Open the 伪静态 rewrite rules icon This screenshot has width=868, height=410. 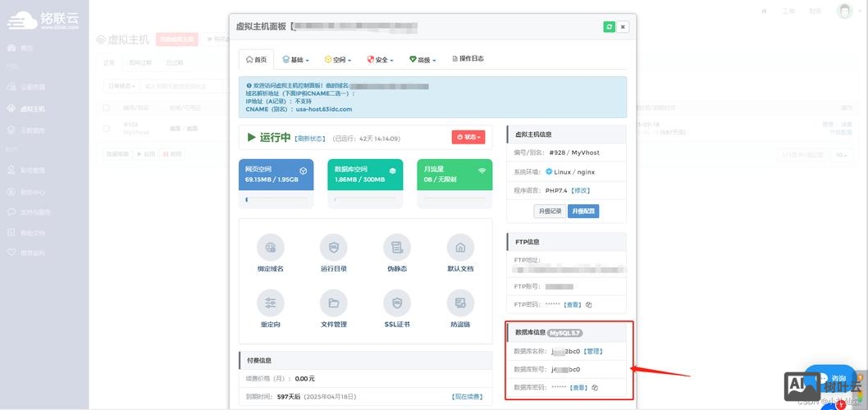(397, 248)
